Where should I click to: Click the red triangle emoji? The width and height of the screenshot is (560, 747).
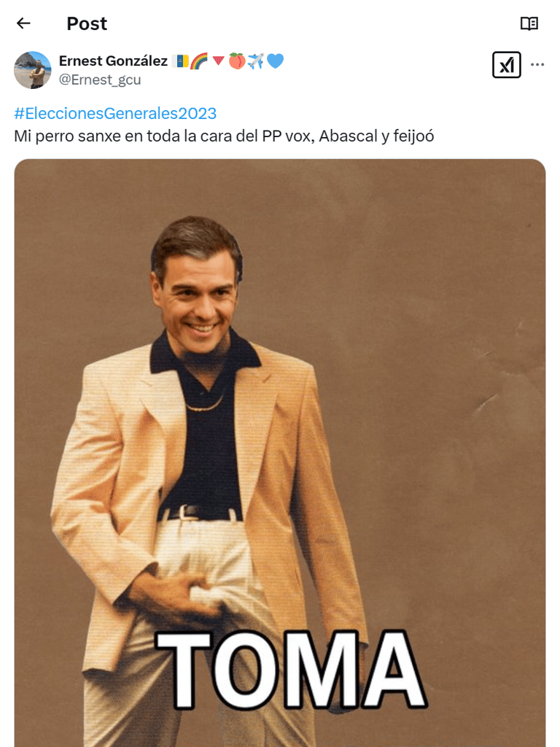[218, 61]
